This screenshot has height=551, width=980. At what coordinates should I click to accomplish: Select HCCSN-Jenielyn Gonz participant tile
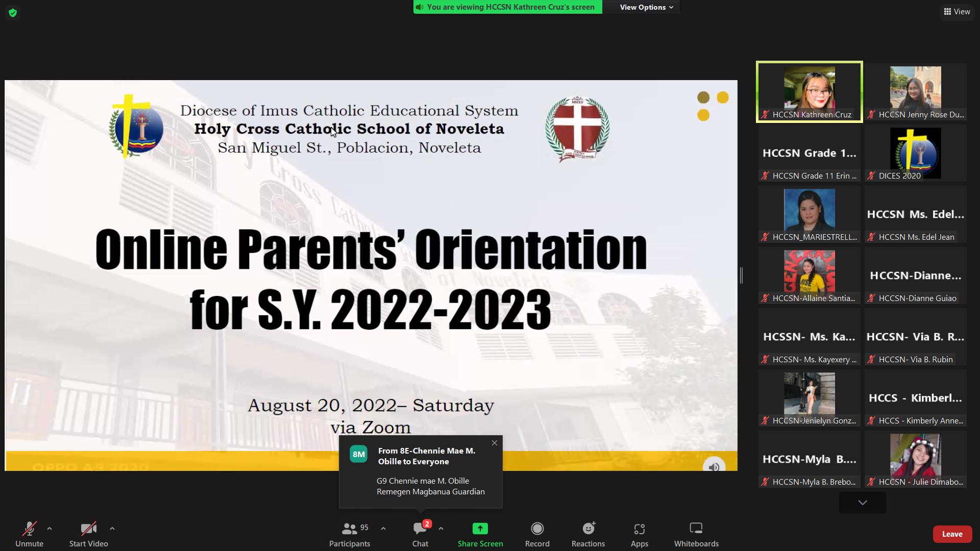[x=810, y=398]
